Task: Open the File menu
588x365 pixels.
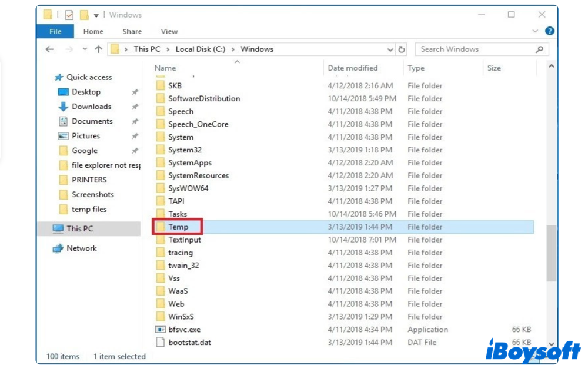Action: pyautogui.click(x=55, y=31)
